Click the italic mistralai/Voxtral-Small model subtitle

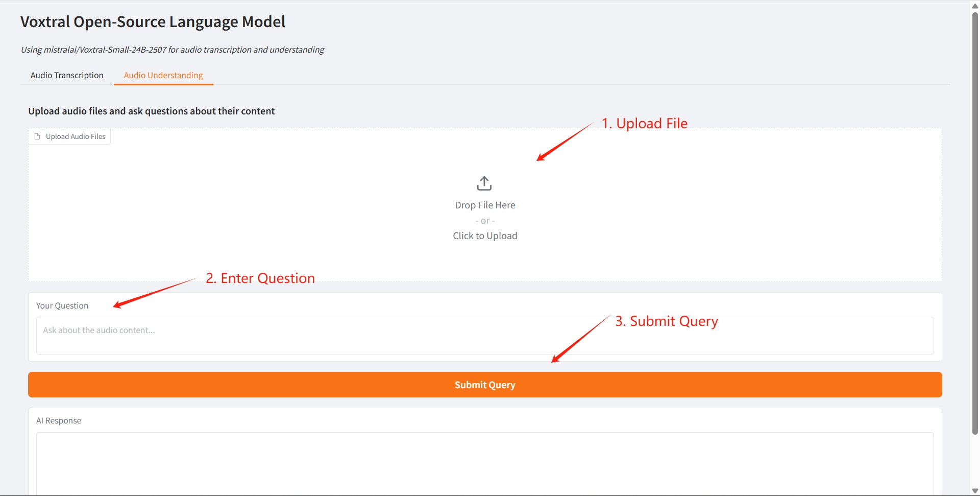173,50
